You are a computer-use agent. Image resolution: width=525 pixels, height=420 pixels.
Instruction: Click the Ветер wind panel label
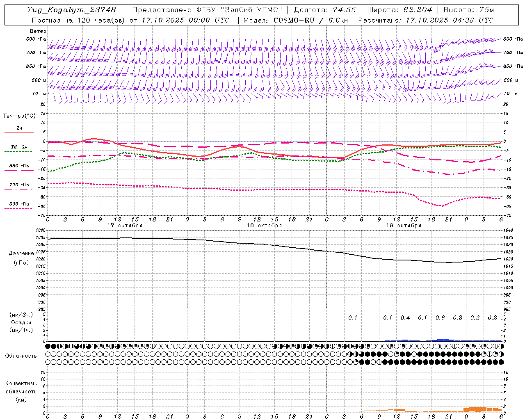point(38,31)
